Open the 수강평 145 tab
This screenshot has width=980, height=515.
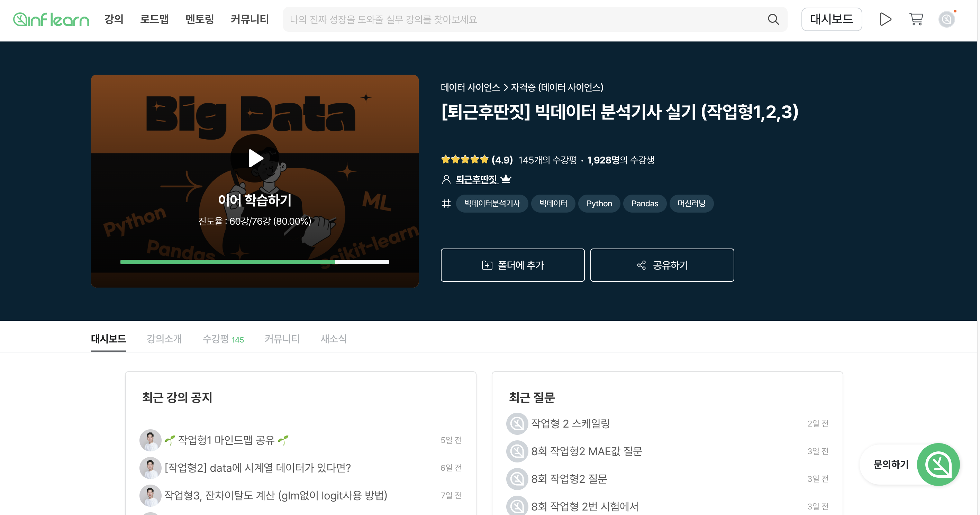pos(223,338)
